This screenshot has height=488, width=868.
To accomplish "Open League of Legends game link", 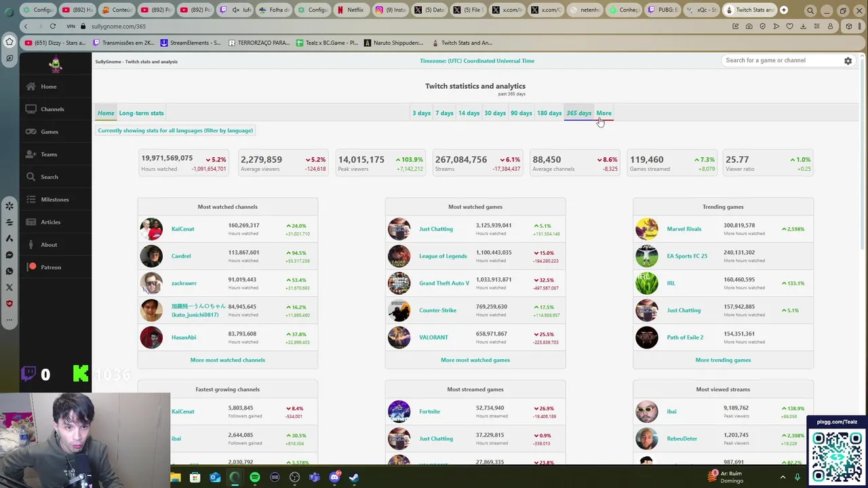I will (x=443, y=256).
